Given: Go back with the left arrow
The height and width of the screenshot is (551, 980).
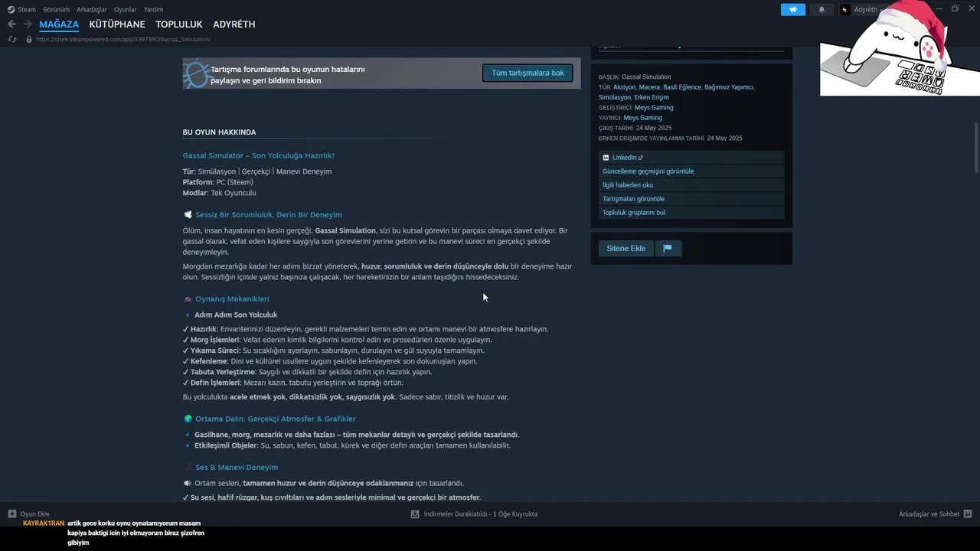Looking at the screenshot, I should point(11,24).
